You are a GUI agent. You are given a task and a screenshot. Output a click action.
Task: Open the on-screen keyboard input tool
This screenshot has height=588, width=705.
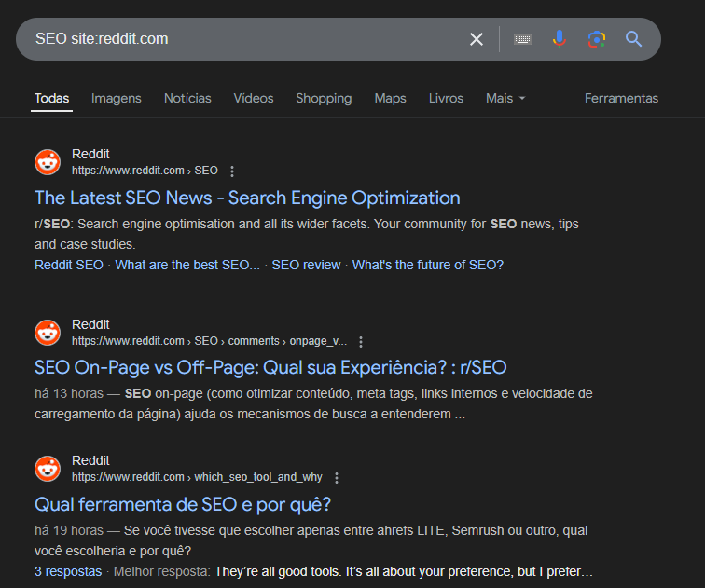[x=522, y=39]
